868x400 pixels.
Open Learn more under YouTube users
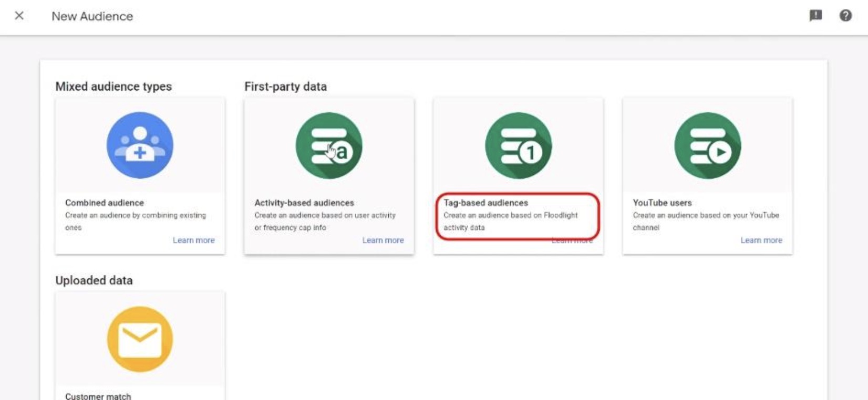click(x=761, y=240)
